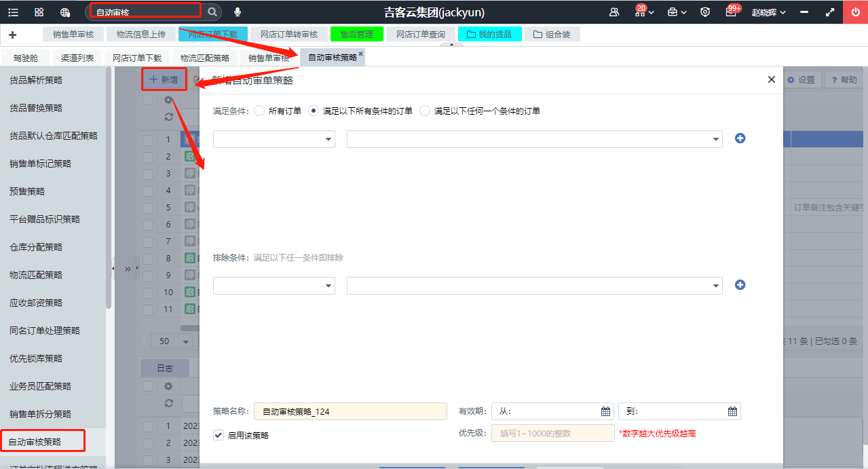The height and width of the screenshot is (469, 868).
Task: Click the refresh icon in the 日志 grid
Action: (x=168, y=403)
